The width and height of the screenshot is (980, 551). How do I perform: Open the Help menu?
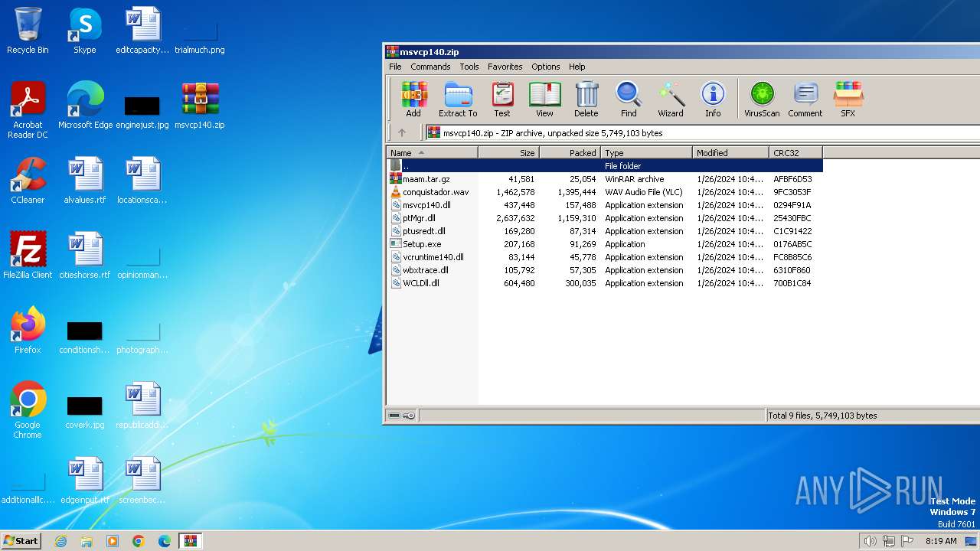577,67
